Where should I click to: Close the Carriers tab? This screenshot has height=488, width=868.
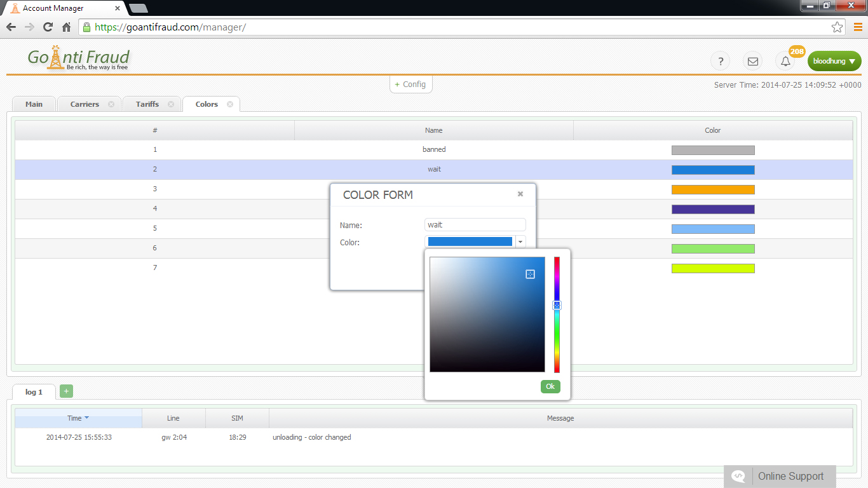pos(111,104)
